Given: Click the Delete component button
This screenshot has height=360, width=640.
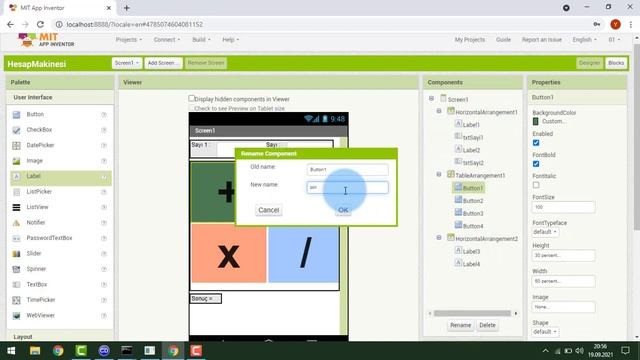Looking at the screenshot, I should click(487, 325).
